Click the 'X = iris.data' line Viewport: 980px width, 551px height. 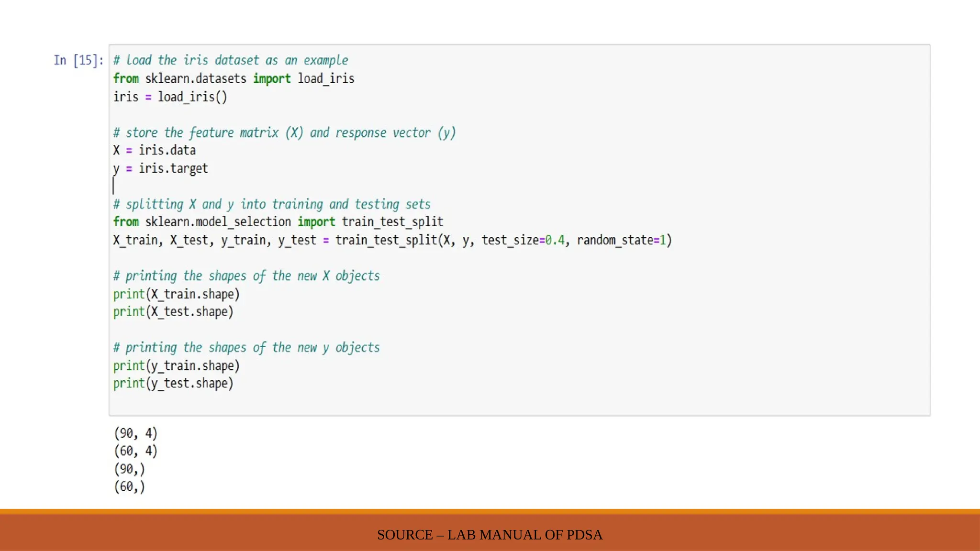coord(154,150)
